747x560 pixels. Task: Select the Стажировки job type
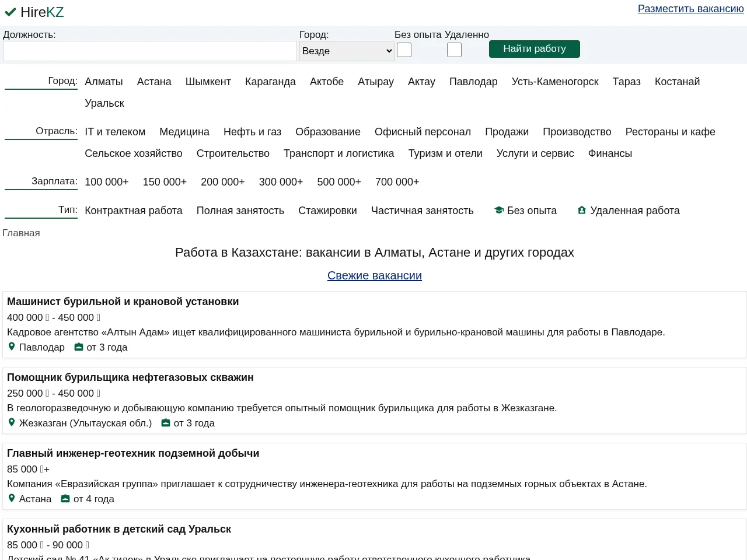(x=327, y=211)
